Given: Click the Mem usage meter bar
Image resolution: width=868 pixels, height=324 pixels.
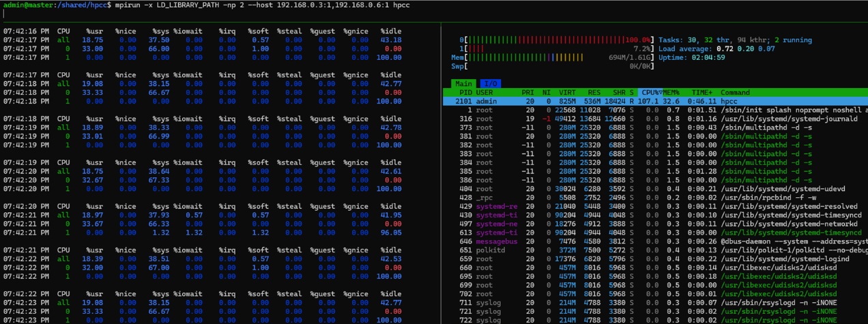Looking at the screenshot, I should point(552,58).
